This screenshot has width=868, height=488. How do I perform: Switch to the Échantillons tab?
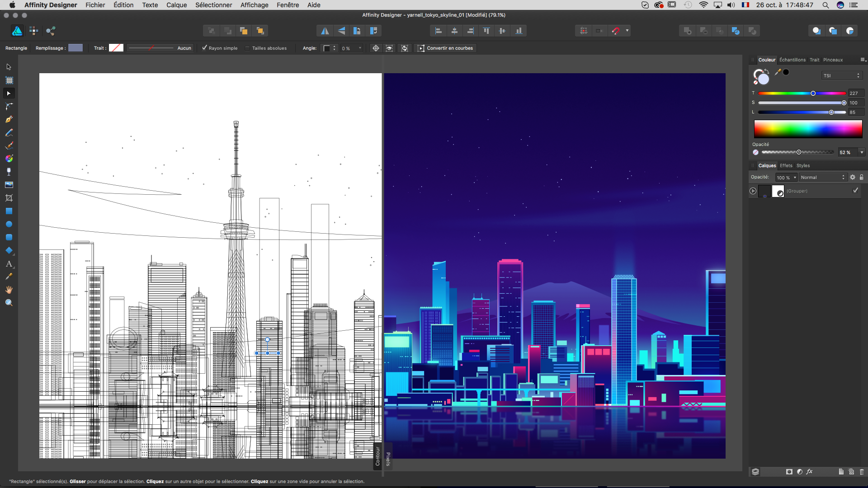(792, 60)
